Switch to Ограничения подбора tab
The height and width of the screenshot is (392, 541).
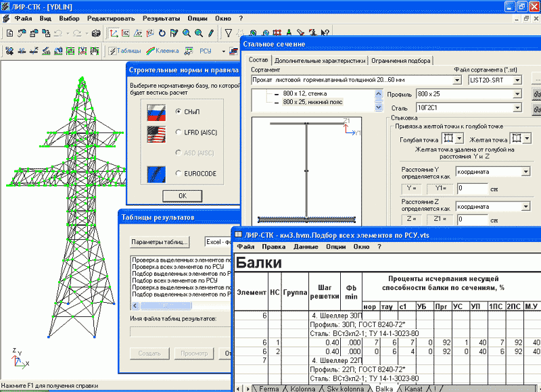pyautogui.click(x=400, y=60)
